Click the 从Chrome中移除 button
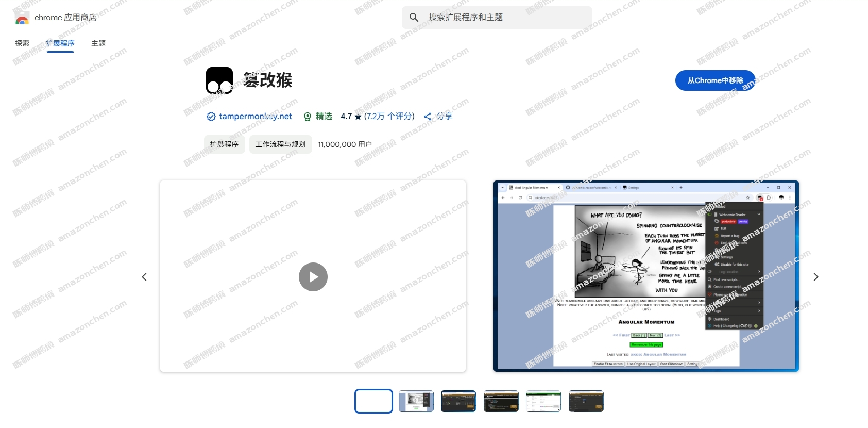868x428 pixels. (715, 80)
